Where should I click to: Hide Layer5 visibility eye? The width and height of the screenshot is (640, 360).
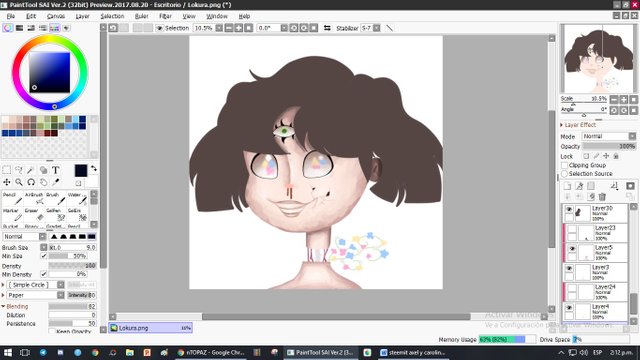point(572,249)
